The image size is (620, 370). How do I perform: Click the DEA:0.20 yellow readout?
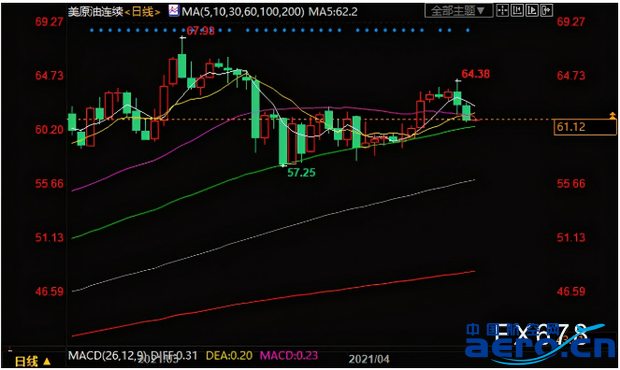coord(229,355)
